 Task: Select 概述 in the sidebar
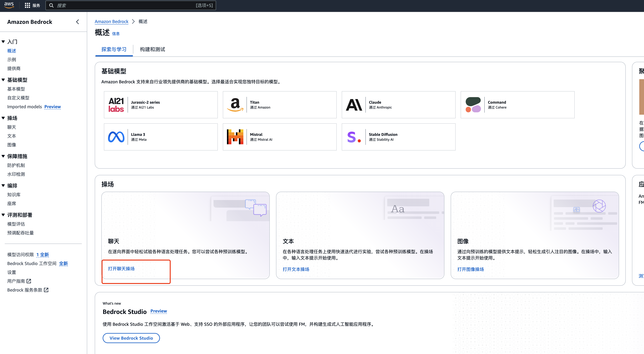(x=12, y=51)
